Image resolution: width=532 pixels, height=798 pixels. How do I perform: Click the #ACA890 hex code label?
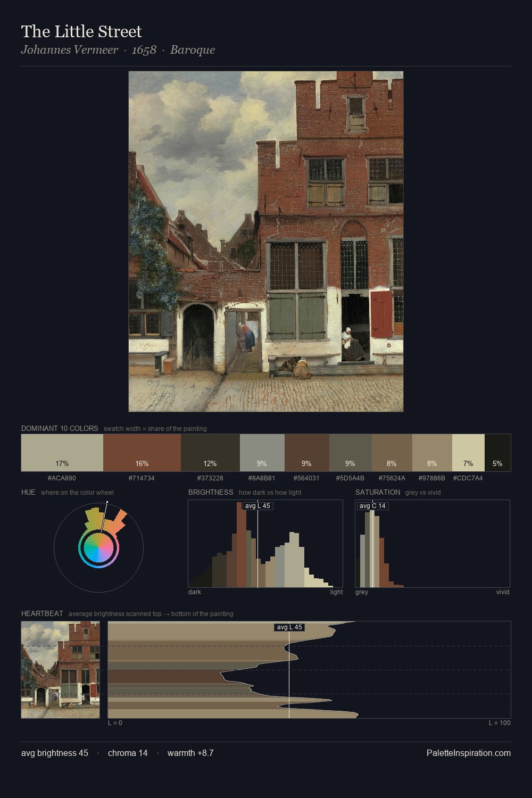(x=62, y=478)
